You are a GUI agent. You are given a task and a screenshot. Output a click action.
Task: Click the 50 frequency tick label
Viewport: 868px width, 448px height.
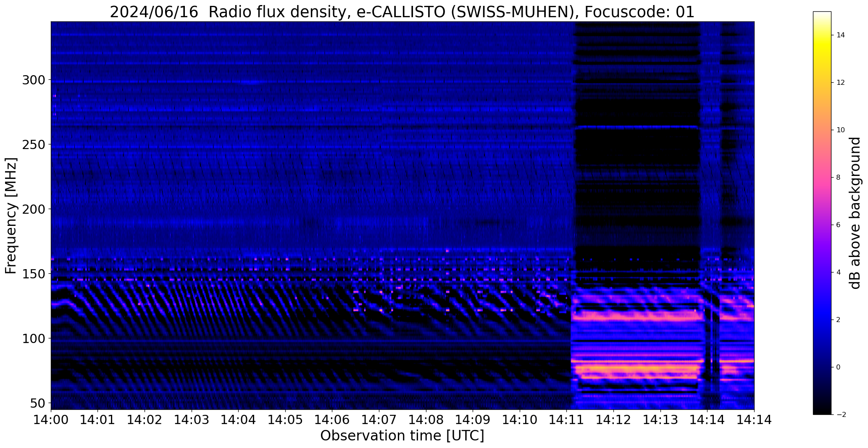click(x=37, y=403)
